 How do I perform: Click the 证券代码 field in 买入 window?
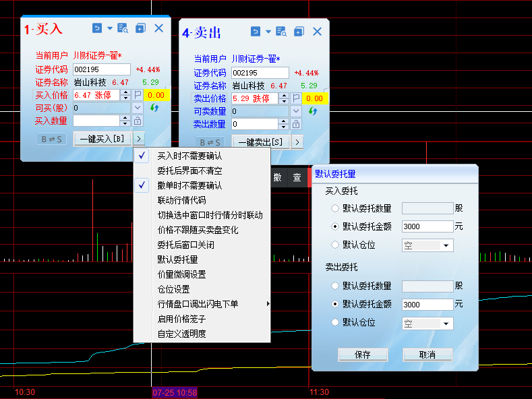coord(102,69)
